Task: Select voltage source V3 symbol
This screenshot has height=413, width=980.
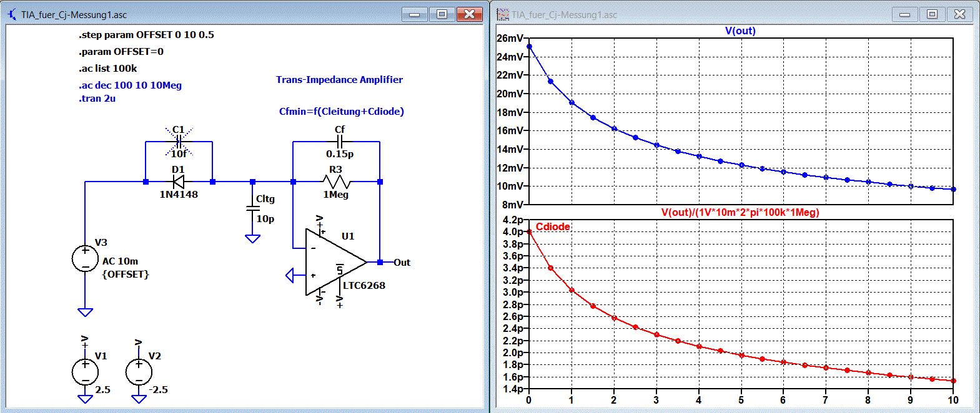Action: (x=85, y=258)
